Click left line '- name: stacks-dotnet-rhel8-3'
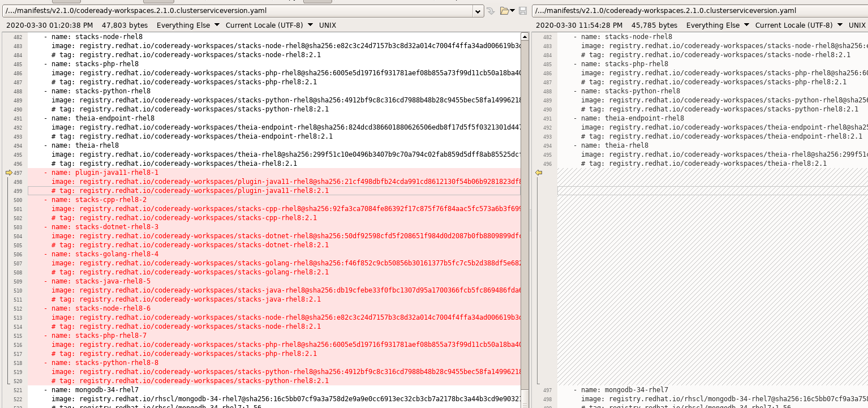This screenshot has height=408, width=868. point(101,227)
